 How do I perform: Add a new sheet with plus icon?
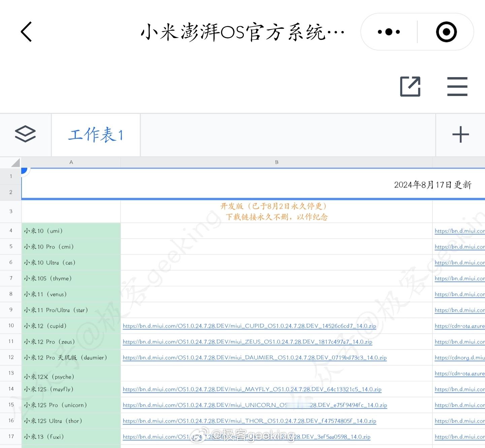[x=460, y=135]
